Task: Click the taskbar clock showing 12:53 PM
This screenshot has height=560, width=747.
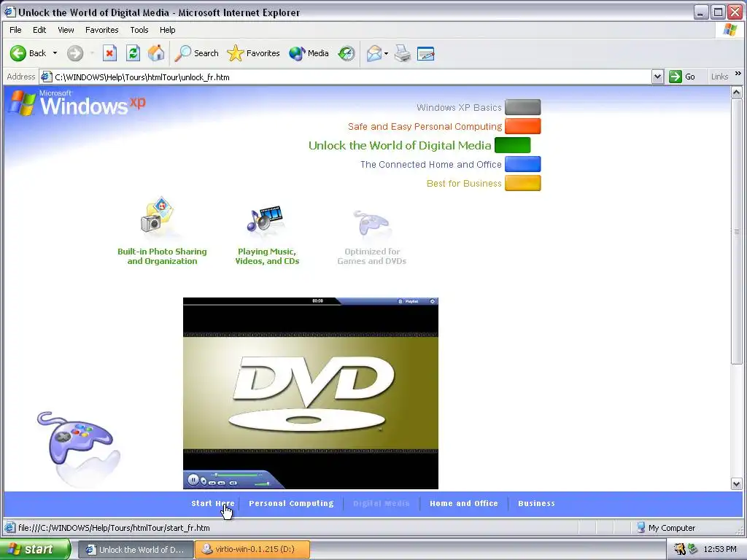Action: pyautogui.click(x=720, y=550)
